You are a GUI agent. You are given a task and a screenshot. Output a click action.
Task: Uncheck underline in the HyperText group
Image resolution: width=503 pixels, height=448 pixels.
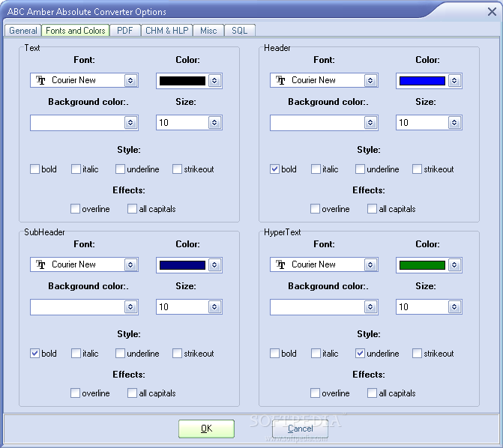coord(360,354)
